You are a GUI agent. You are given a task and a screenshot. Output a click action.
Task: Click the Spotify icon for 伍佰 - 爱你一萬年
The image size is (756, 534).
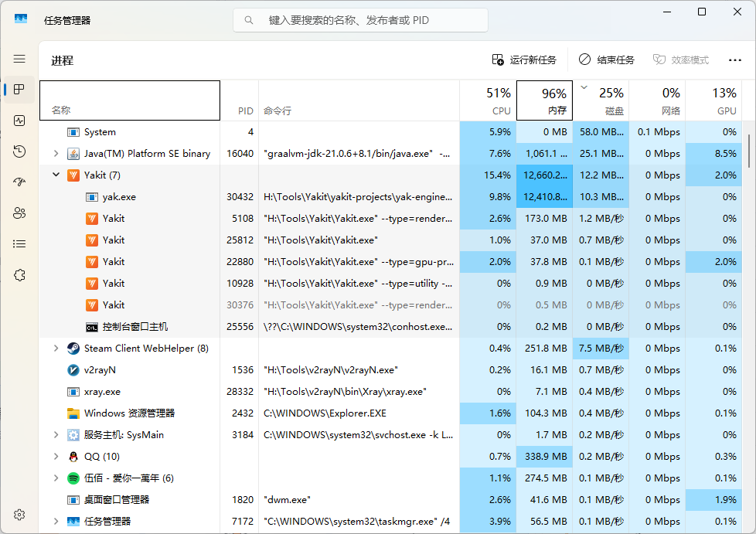click(x=73, y=478)
